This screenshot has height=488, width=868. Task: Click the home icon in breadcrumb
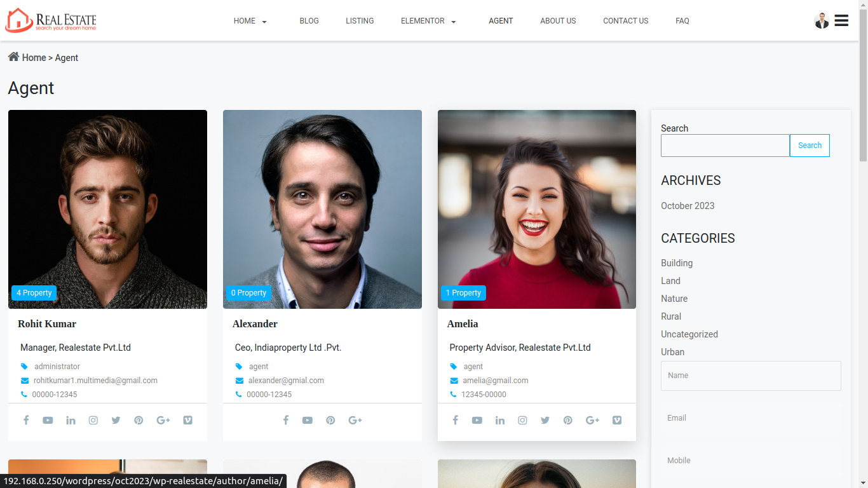pos(13,57)
